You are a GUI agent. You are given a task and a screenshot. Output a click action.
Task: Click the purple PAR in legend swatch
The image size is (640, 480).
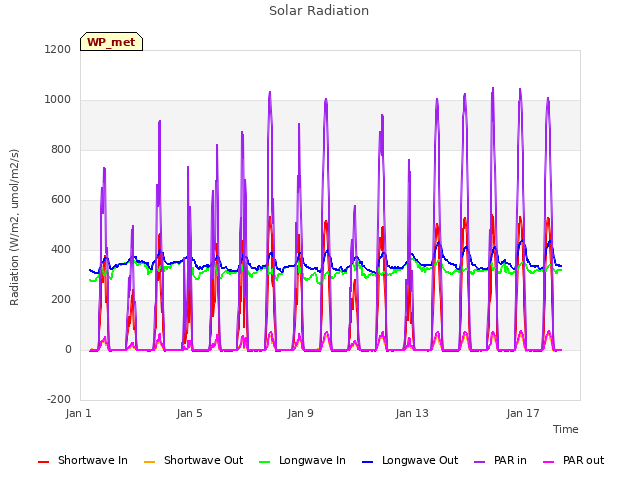480,462
